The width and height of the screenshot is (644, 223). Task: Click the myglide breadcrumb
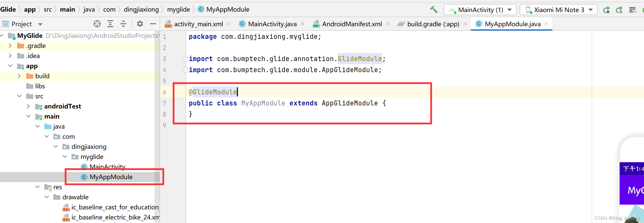coord(178,10)
